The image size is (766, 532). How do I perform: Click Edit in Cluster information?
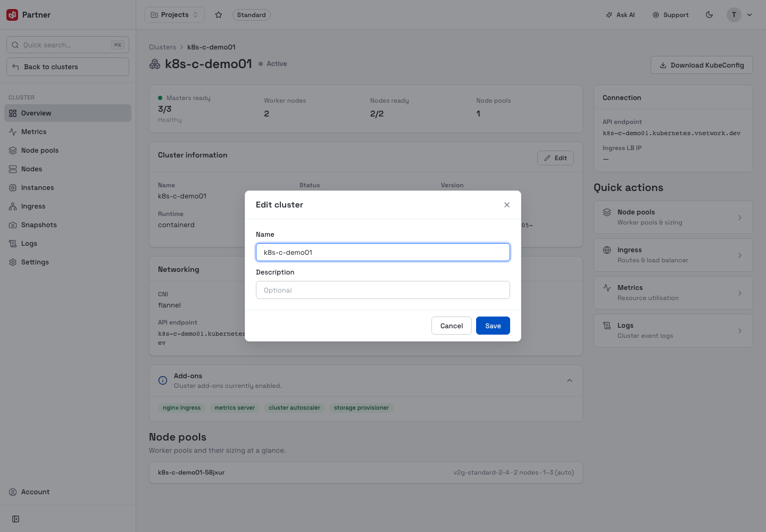click(x=555, y=158)
